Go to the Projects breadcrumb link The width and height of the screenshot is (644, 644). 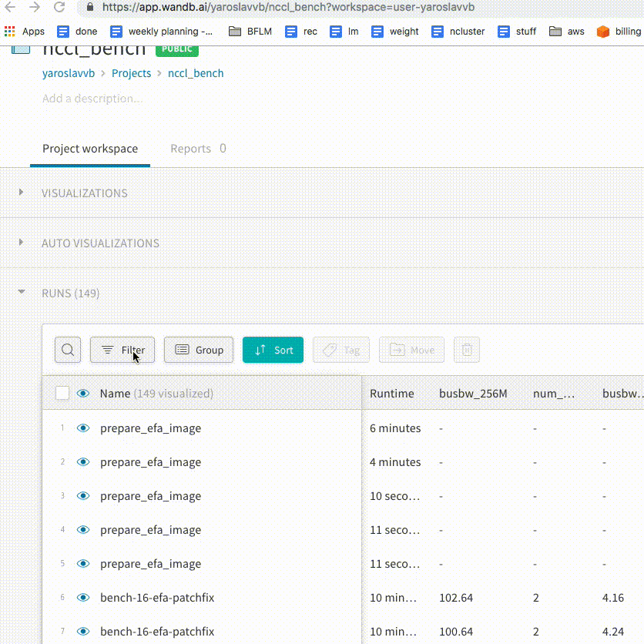(x=132, y=73)
